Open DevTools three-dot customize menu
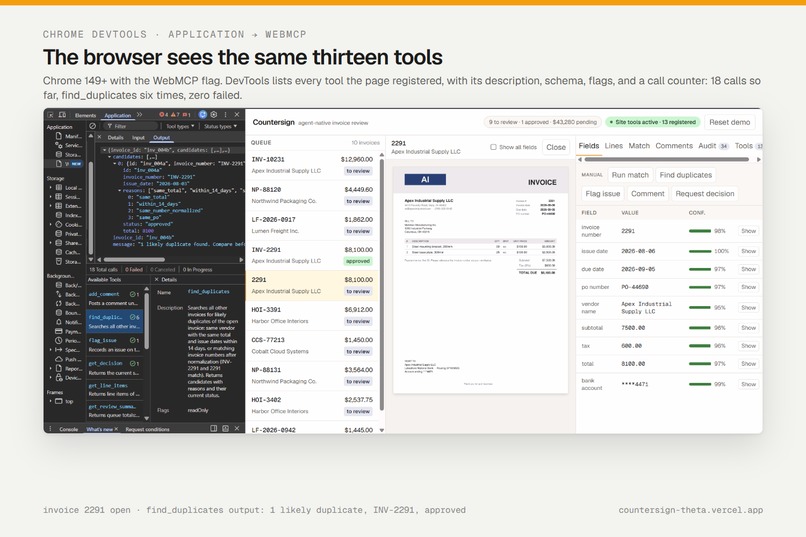Image resolution: width=806 pixels, height=537 pixels. tap(225, 115)
